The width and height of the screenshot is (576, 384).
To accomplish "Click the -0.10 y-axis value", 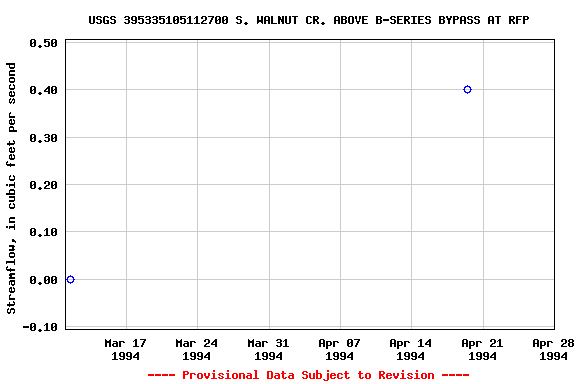I will coord(40,327).
